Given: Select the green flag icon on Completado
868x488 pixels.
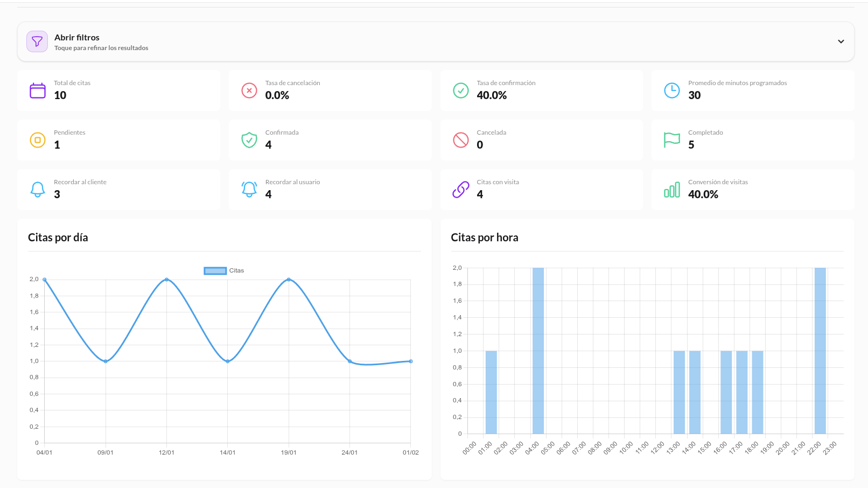Looking at the screenshot, I should [672, 140].
